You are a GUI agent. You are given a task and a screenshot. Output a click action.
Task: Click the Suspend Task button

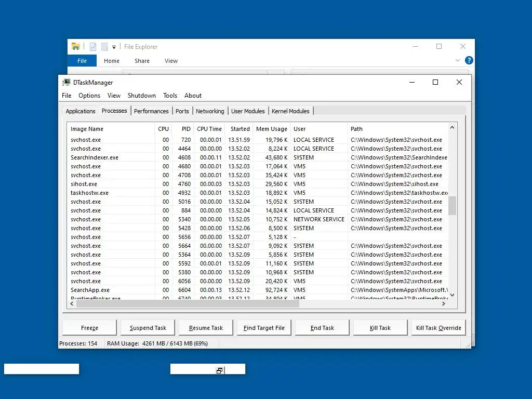point(148,328)
